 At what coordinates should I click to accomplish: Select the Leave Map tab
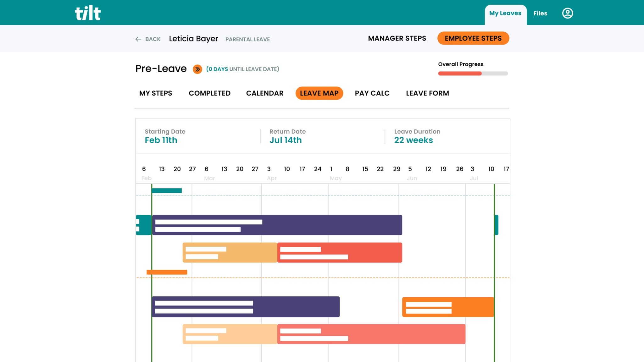319,93
